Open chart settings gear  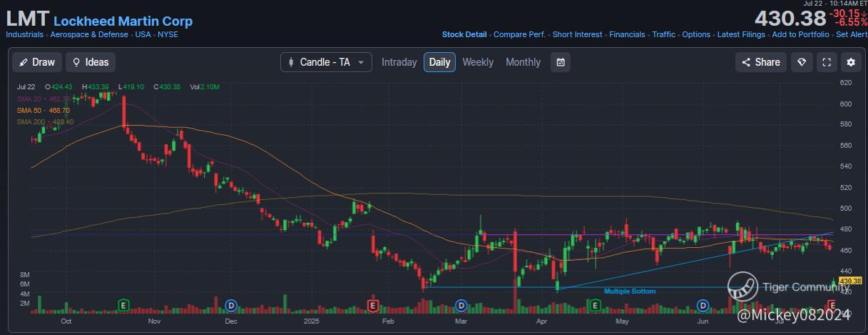tap(851, 62)
